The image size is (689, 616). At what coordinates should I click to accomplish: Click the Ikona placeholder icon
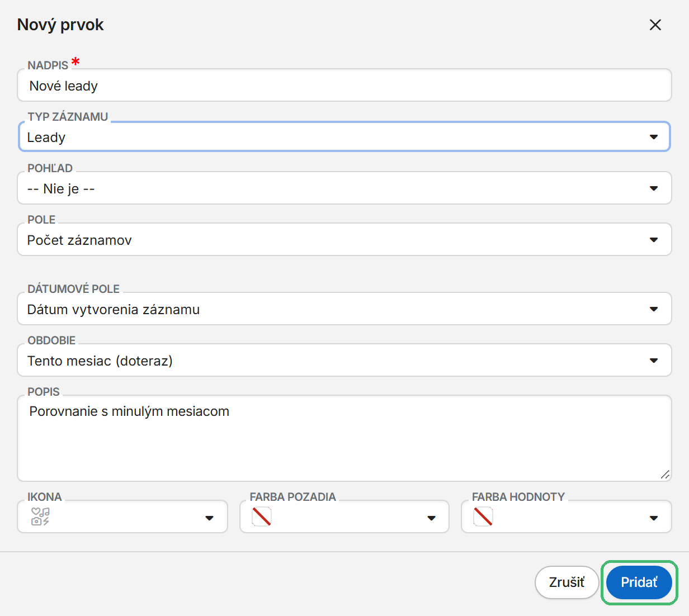tap(40, 517)
